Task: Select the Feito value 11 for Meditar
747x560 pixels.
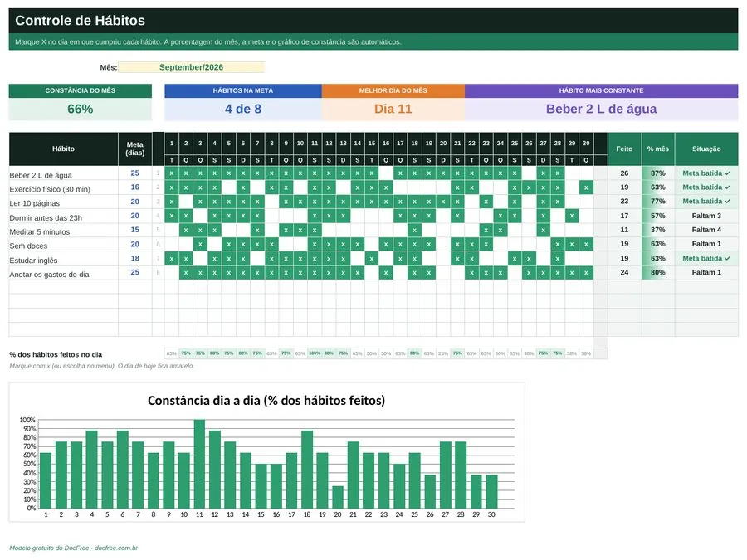Action: [624, 230]
